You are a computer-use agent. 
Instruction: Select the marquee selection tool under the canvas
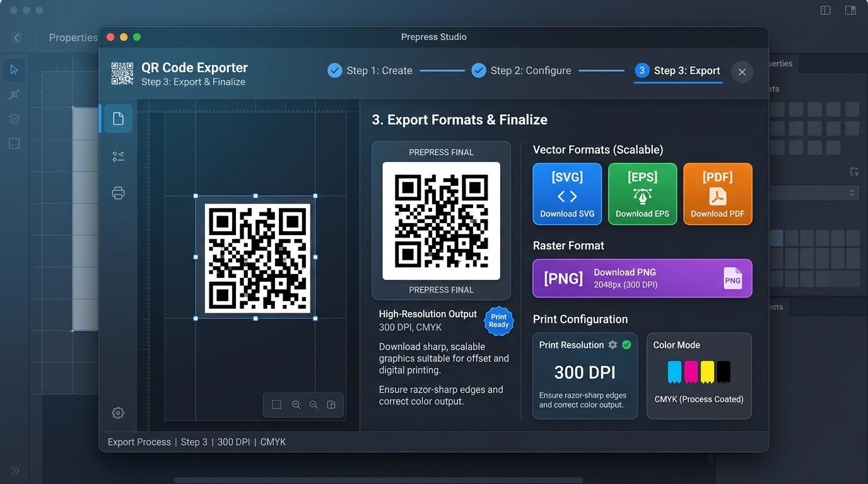(276, 405)
